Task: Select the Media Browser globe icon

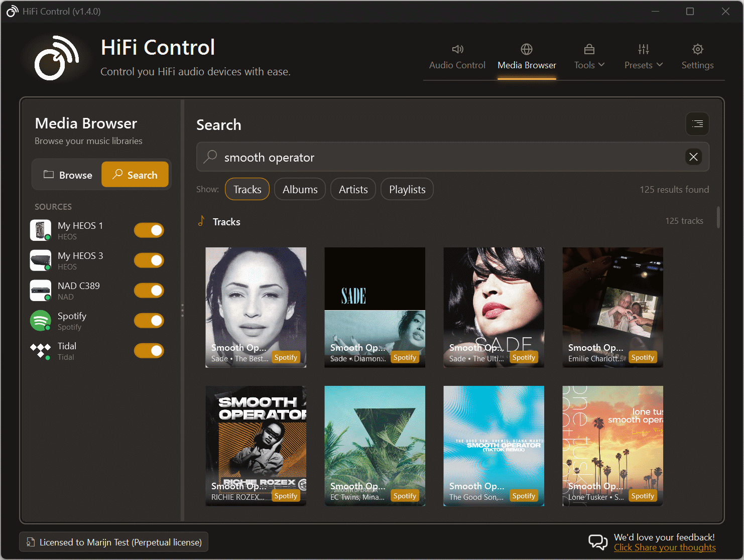Action: point(526,49)
